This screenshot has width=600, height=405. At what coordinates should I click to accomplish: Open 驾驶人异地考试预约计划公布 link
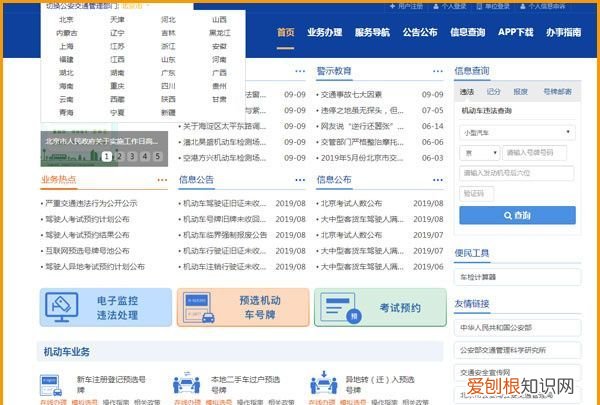coord(95,267)
